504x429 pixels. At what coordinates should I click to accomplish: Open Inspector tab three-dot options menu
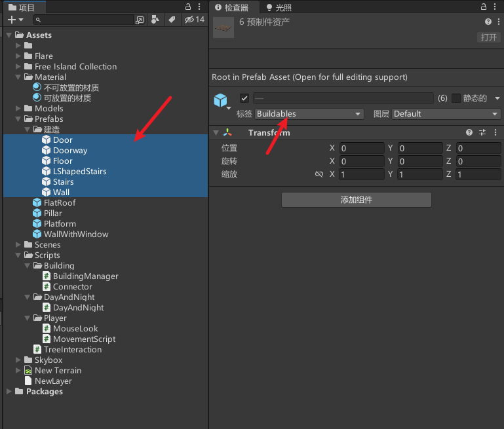tap(495, 7)
